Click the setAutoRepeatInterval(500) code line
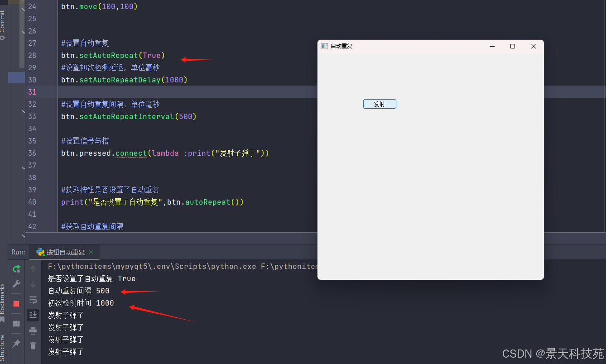Image resolution: width=606 pixels, height=364 pixels. pyautogui.click(x=129, y=116)
